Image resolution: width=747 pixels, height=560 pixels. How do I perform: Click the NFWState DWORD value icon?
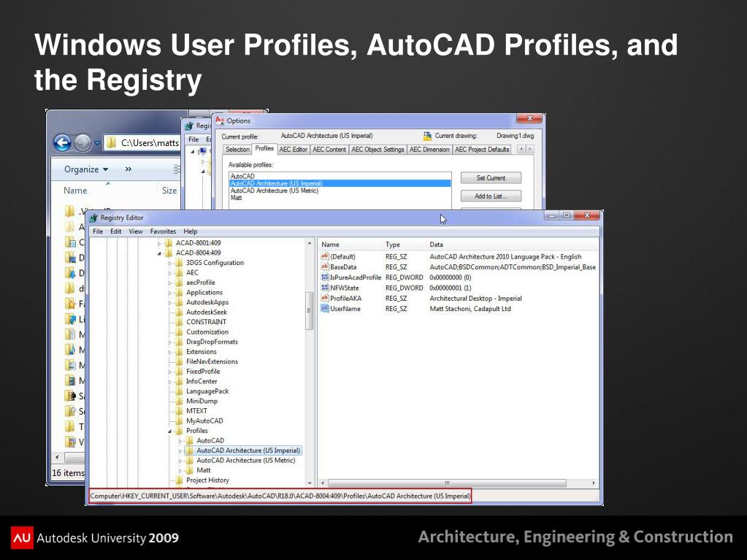pyautogui.click(x=325, y=288)
